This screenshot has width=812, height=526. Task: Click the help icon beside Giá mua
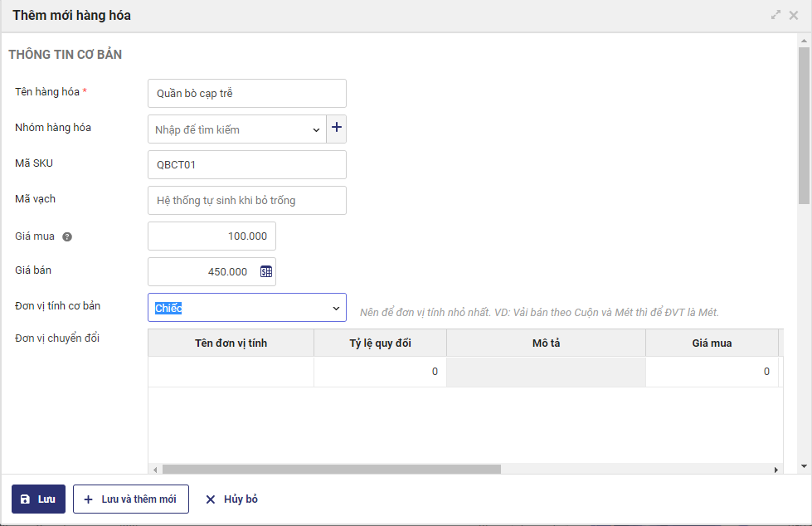(67, 236)
